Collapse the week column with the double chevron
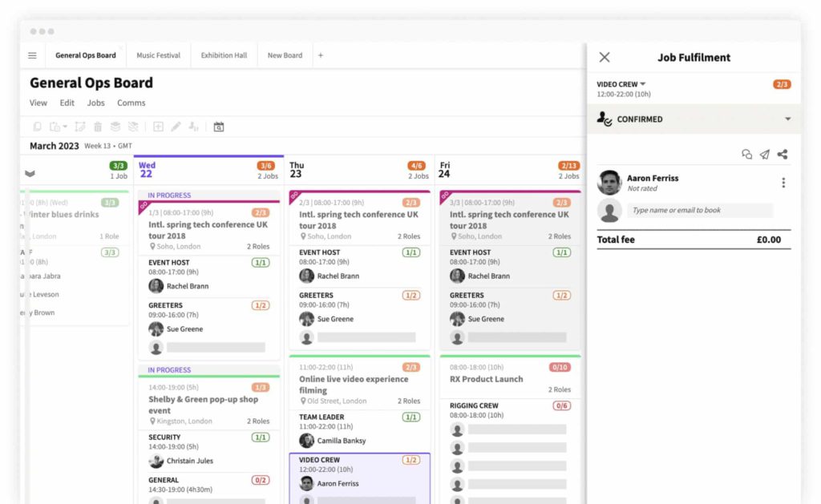The image size is (821, 504). coord(30,171)
